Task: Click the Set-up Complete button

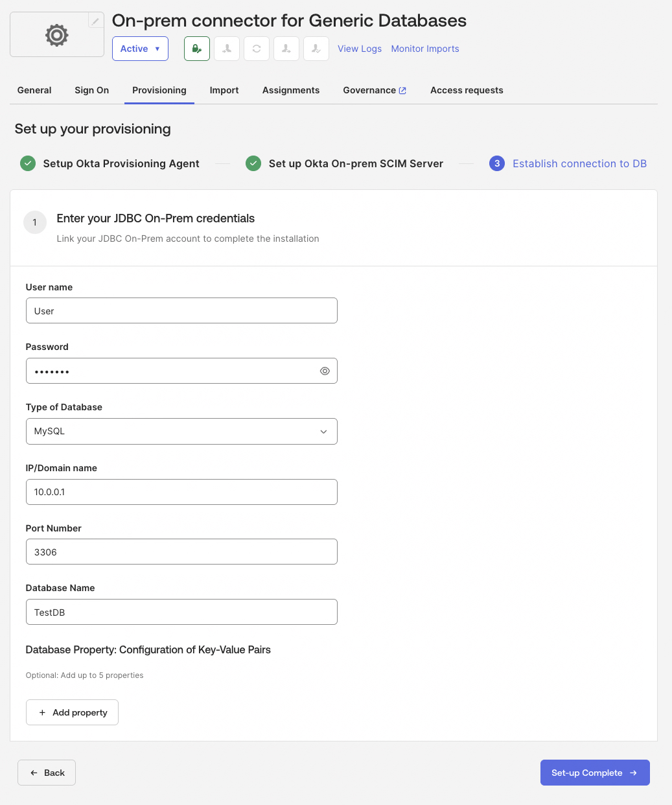Action: coord(594,773)
